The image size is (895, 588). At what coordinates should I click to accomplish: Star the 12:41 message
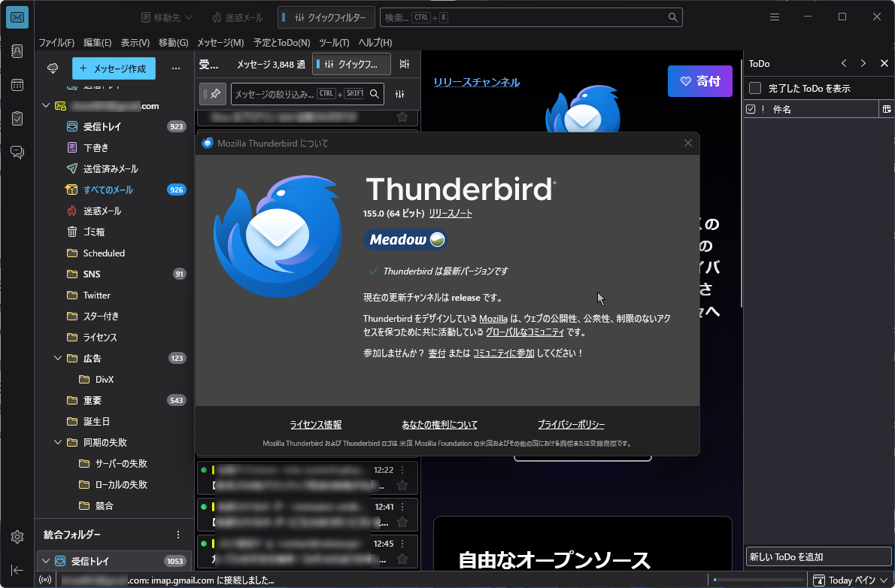402,522
